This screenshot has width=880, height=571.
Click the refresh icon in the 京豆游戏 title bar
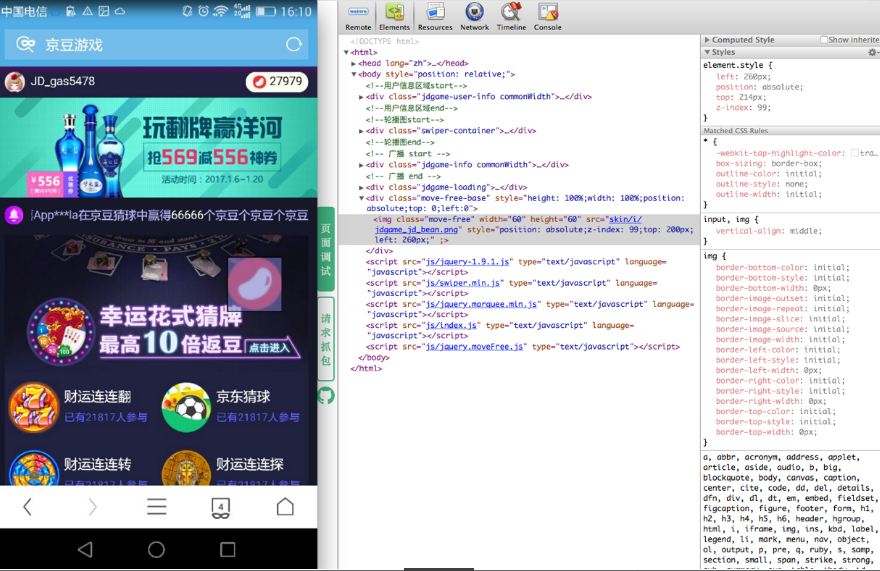(294, 44)
